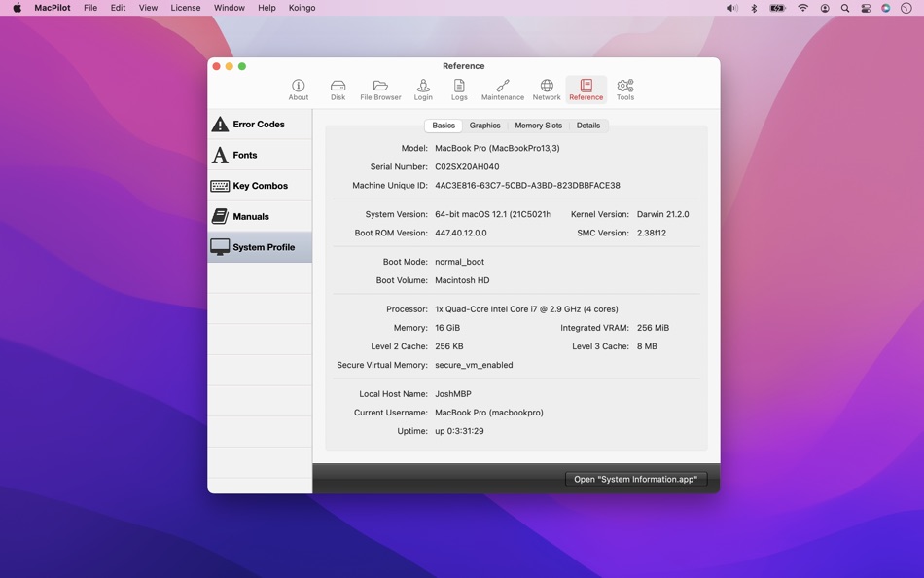Open the About toolbar section
The width and height of the screenshot is (924, 578).
click(299, 90)
